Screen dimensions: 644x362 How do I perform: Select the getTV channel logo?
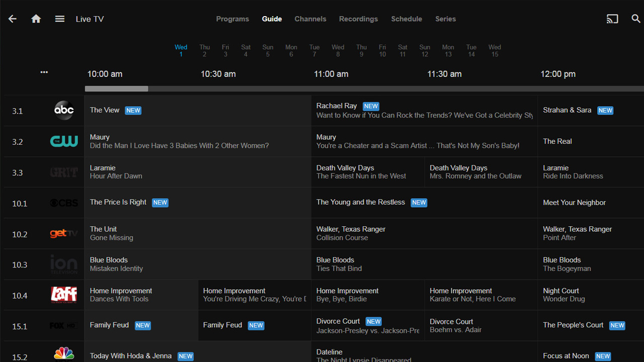click(64, 234)
